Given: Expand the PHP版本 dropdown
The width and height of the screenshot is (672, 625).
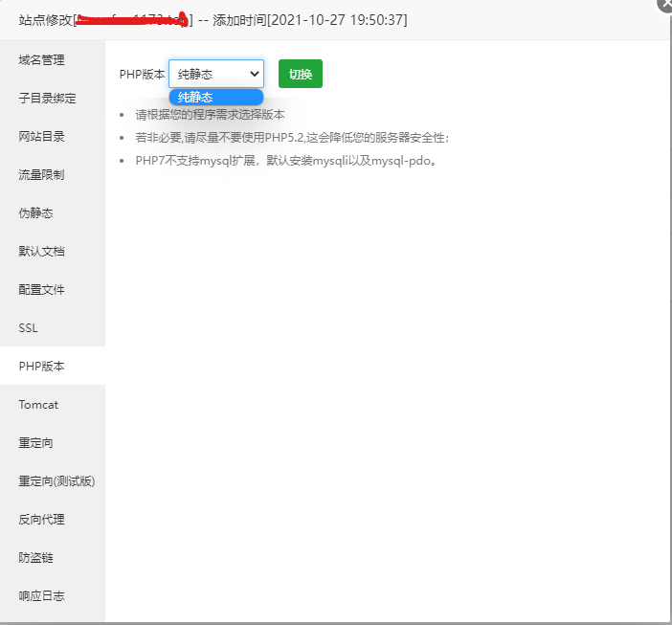Looking at the screenshot, I should click(x=216, y=74).
